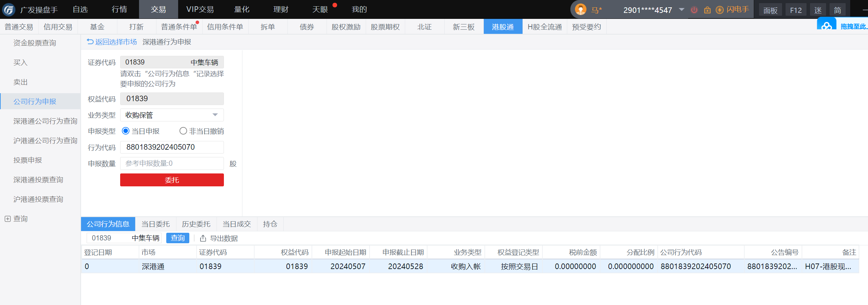The width and height of the screenshot is (868, 305).
Task: Click the orange lock icon
Action: 707,10
